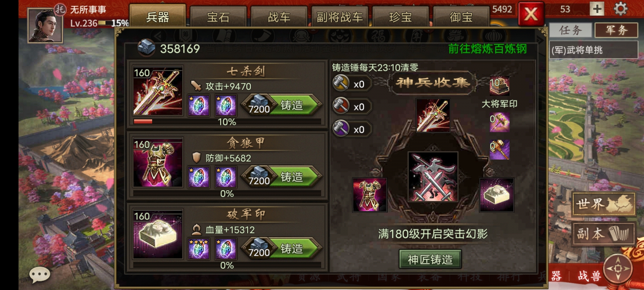This screenshot has height=290, width=644.
Task: Tap the compass navigation button
Action: tap(618, 268)
